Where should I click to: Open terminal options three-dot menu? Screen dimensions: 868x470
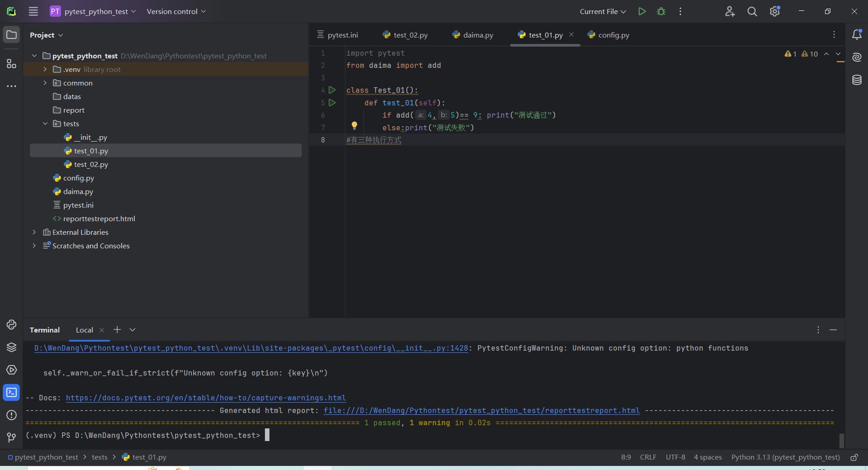pos(818,330)
